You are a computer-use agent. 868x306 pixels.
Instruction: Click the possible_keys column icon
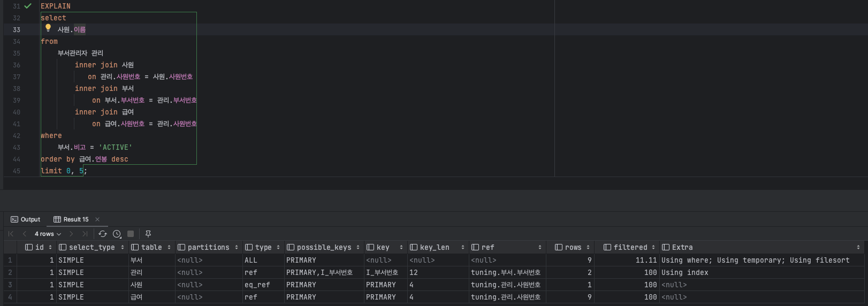pos(291,247)
